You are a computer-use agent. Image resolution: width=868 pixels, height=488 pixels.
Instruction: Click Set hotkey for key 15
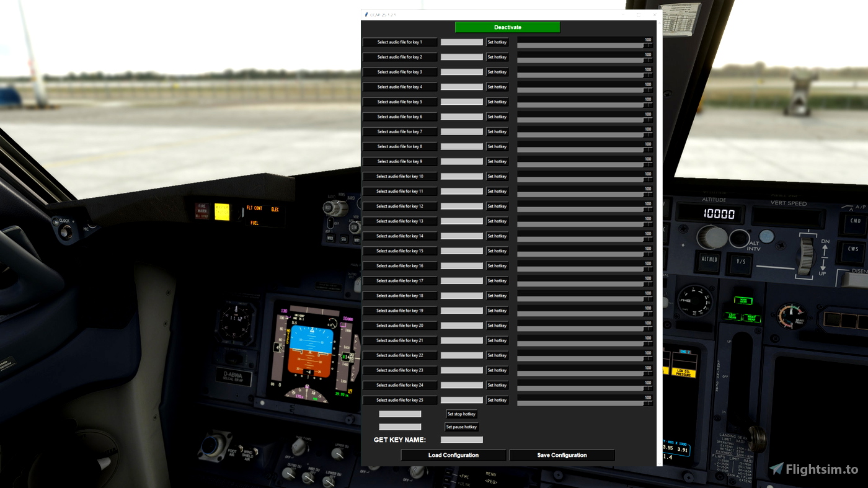pyautogui.click(x=497, y=251)
